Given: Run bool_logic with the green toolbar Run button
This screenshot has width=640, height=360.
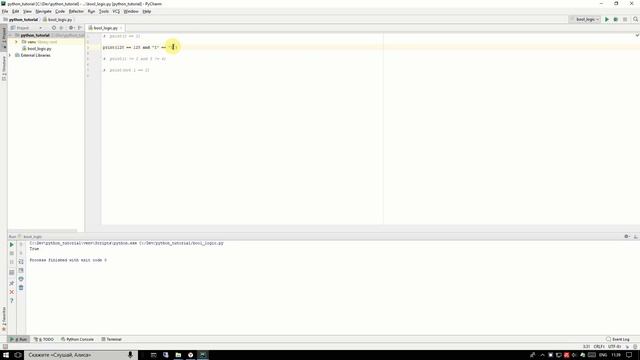Looking at the screenshot, I should coord(607,19).
